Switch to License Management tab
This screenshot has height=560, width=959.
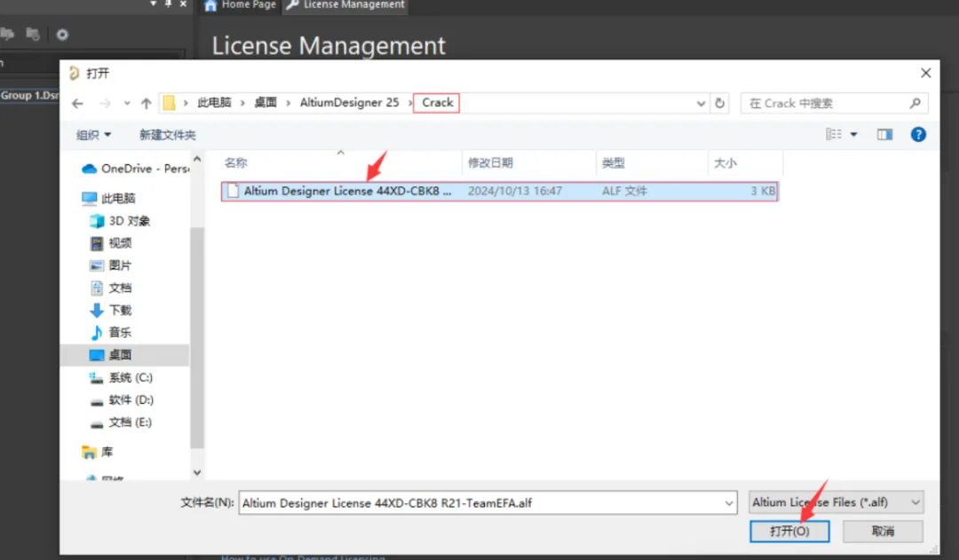(x=345, y=5)
